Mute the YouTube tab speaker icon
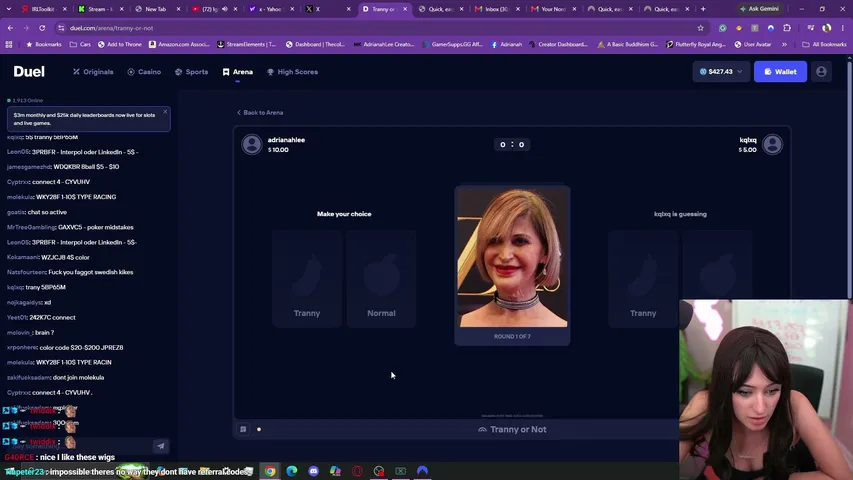This screenshot has height=480, width=853. click(225, 9)
